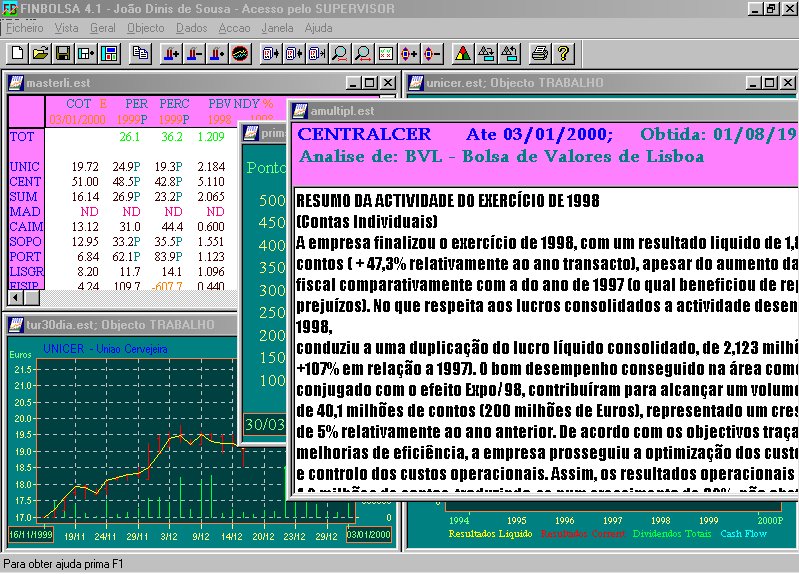Click the window layout icon beside Save
799x574 pixels.
pyautogui.click(x=86, y=53)
